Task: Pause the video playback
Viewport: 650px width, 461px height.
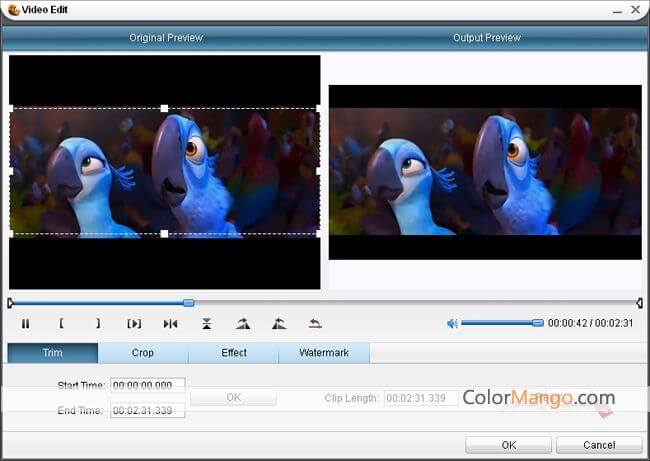Action: point(25,324)
